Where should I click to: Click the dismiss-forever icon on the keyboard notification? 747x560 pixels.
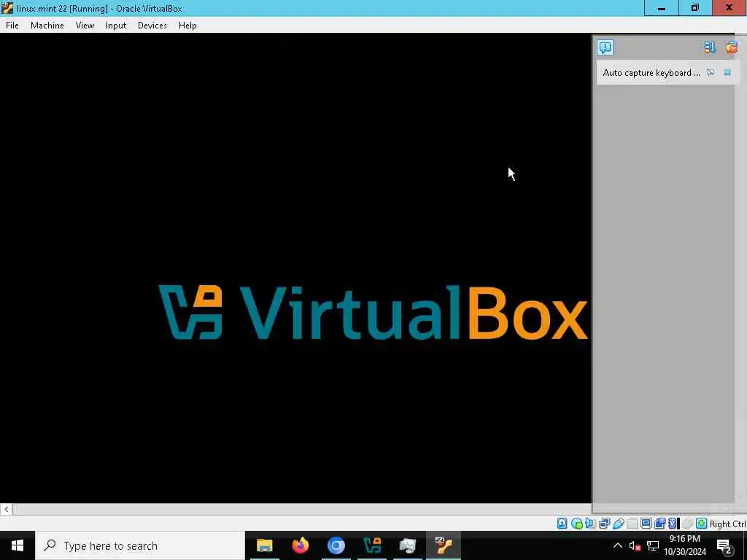[711, 72]
